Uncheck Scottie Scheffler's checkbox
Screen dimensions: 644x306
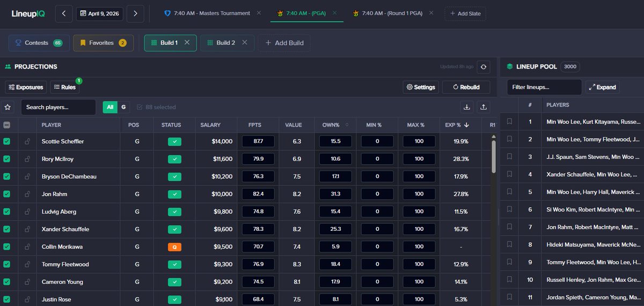click(x=6, y=142)
